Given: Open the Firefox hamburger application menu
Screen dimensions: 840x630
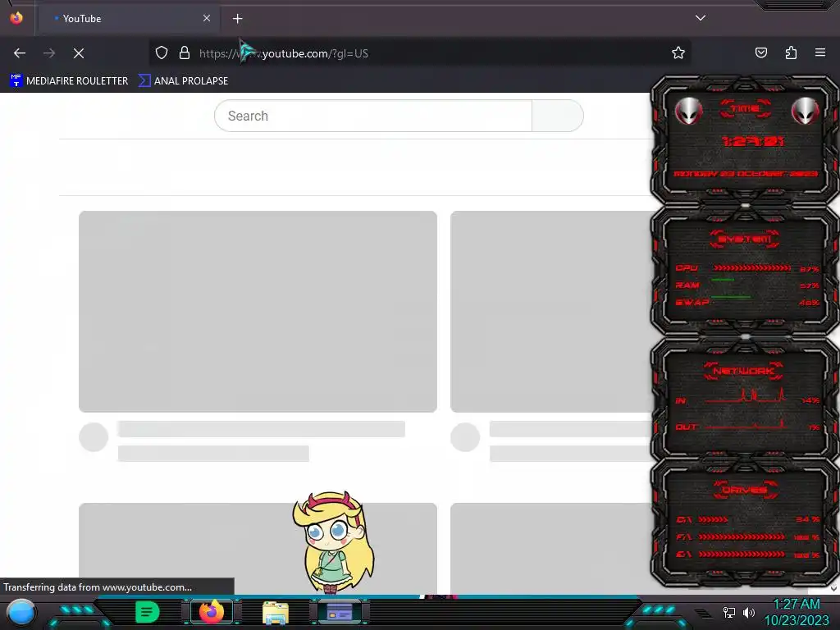Looking at the screenshot, I should coord(820,52).
